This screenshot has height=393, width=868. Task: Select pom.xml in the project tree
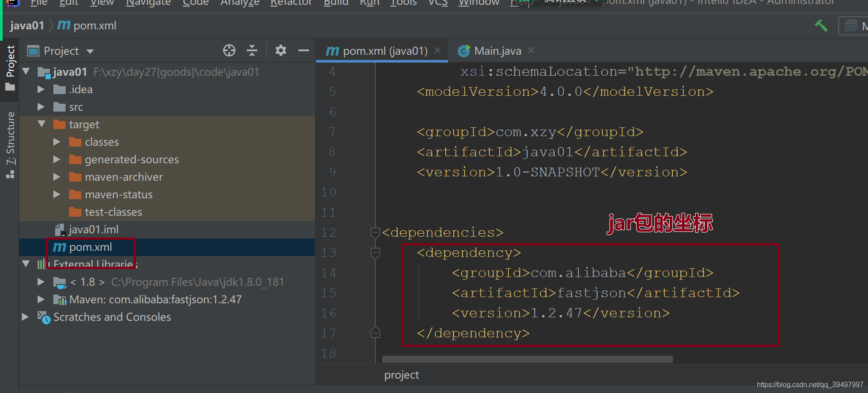pos(91,247)
